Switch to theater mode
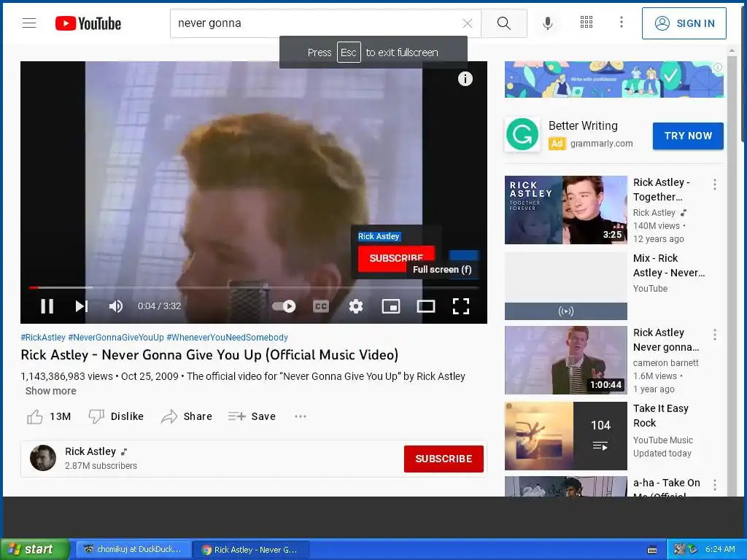 coord(426,306)
